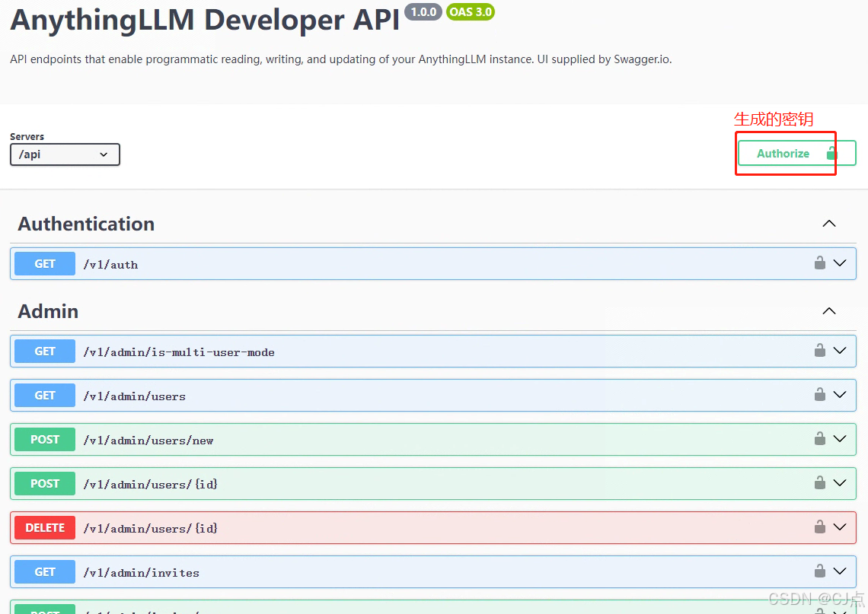Click the /v1/admin/invites path text
868x614 pixels.
pyautogui.click(x=141, y=573)
